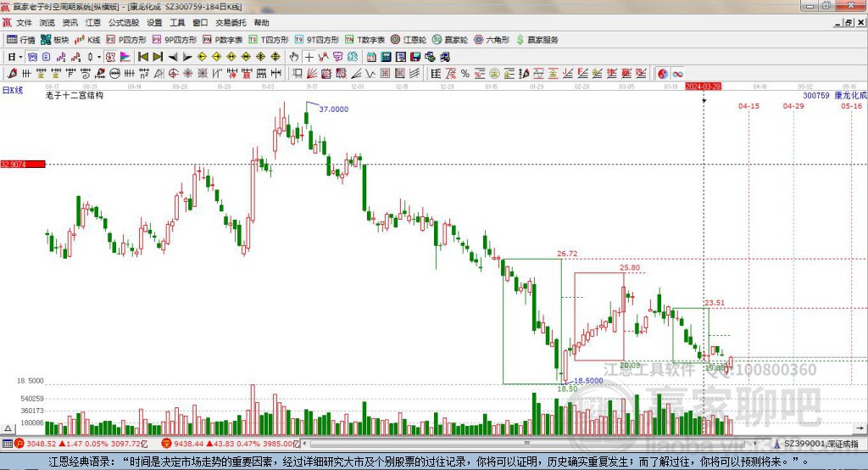
Task: Jump to last bar icon
Action: point(158,57)
